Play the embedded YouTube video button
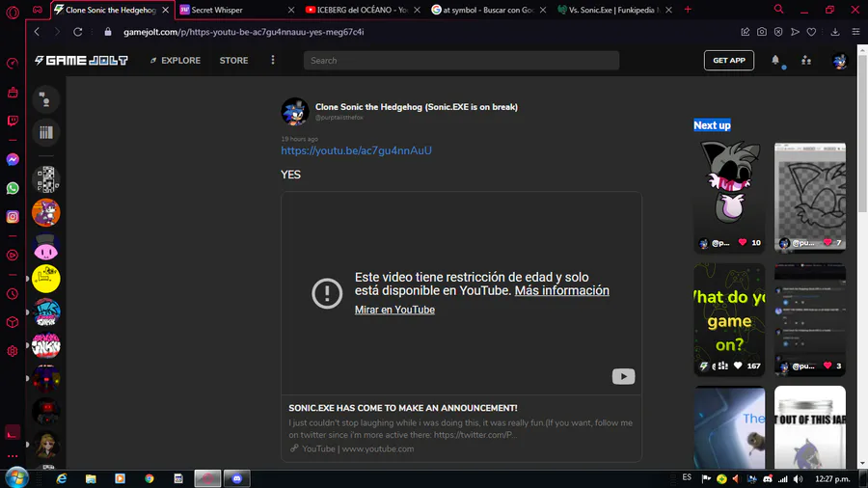The height and width of the screenshot is (488, 868). 623,376
